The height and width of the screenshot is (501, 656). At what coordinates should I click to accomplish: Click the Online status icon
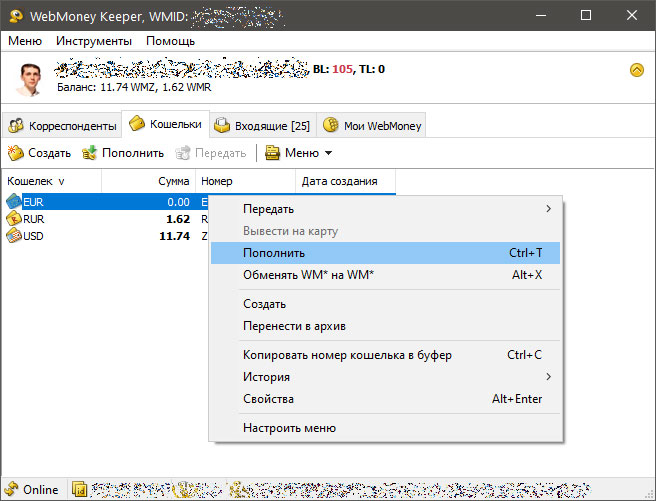coord(12,489)
